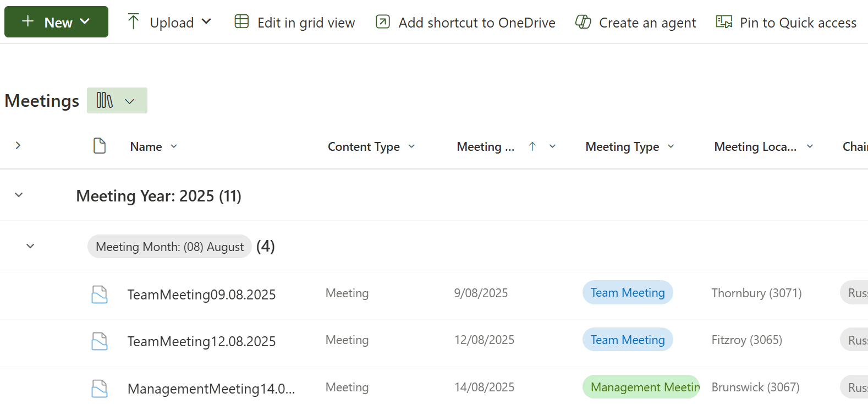Click Team Meeting tag on 9/08/2025 row
868x404 pixels.
point(628,293)
